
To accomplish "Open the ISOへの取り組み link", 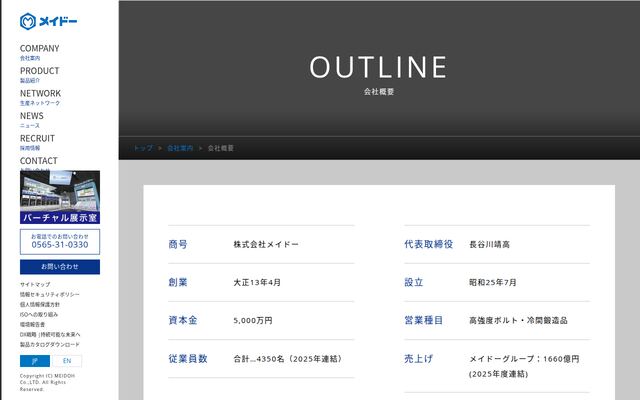I will tap(39, 314).
